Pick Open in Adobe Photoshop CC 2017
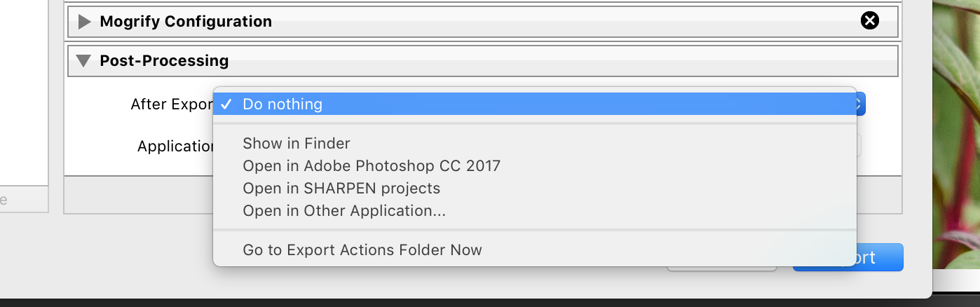 pyautogui.click(x=372, y=166)
